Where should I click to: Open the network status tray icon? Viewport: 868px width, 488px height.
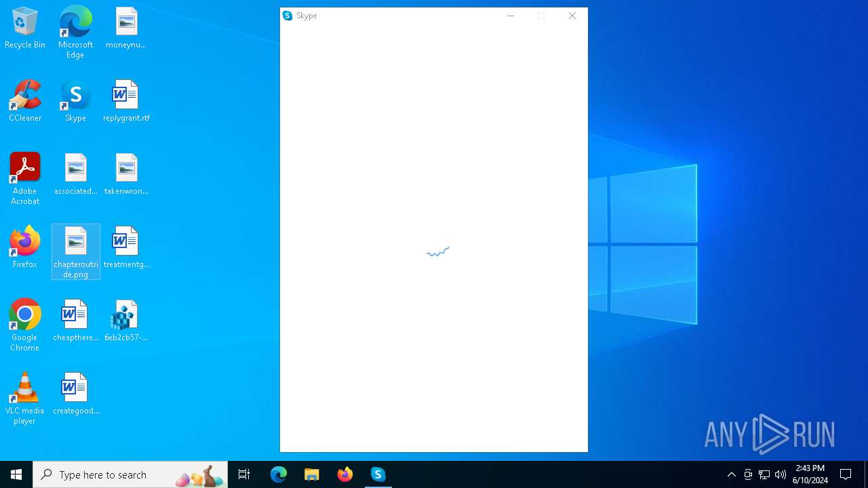764,474
